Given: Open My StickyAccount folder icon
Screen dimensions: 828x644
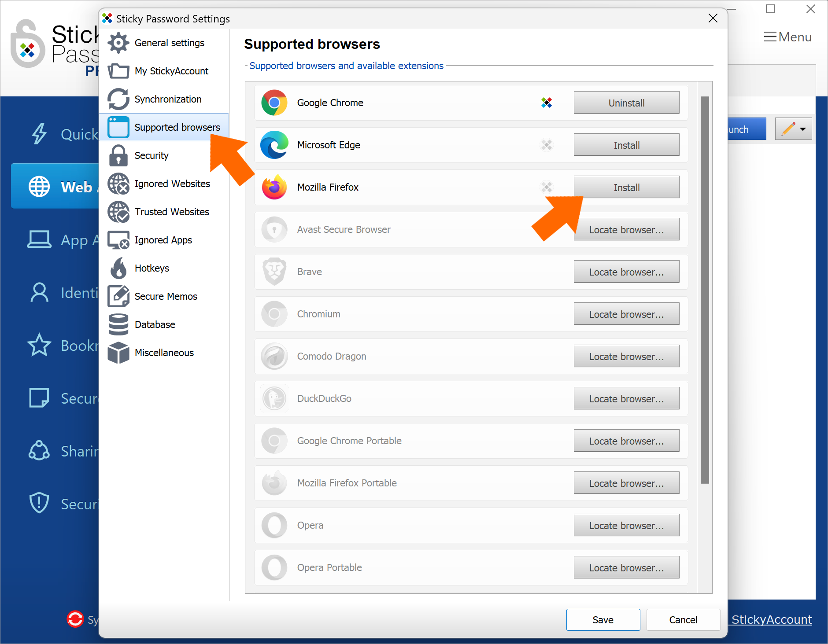Looking at the screenshot, I should (118, 71).
